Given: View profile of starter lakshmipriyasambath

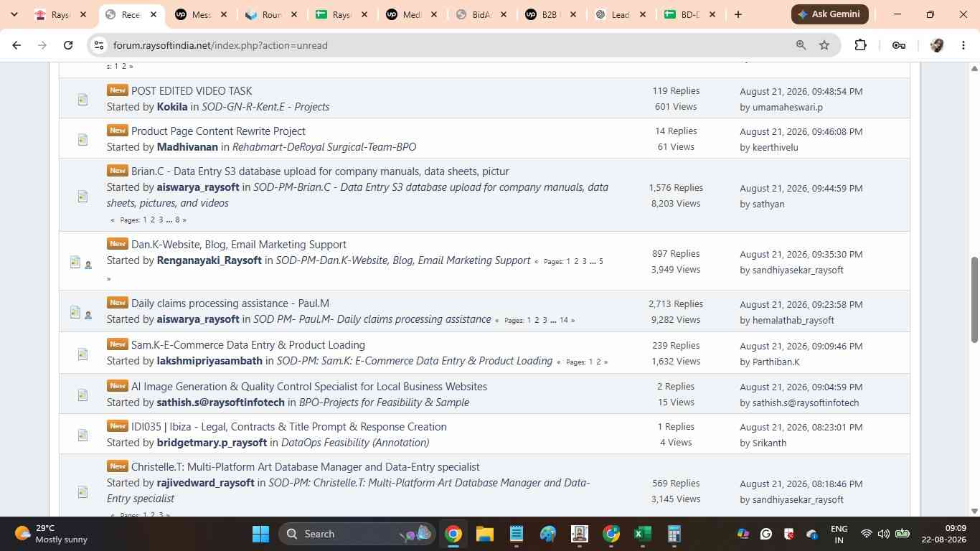Looking at the screenshot, I should point(209,361).
